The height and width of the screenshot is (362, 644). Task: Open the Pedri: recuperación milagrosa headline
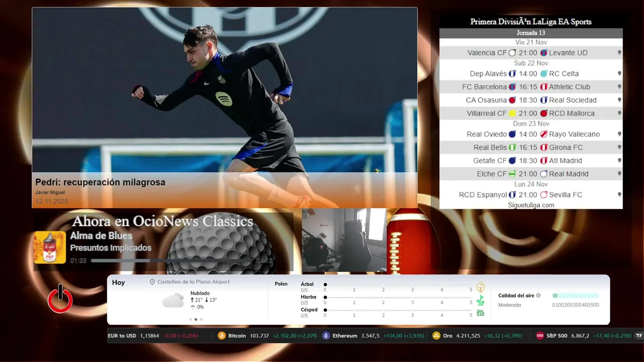(100, 183)
